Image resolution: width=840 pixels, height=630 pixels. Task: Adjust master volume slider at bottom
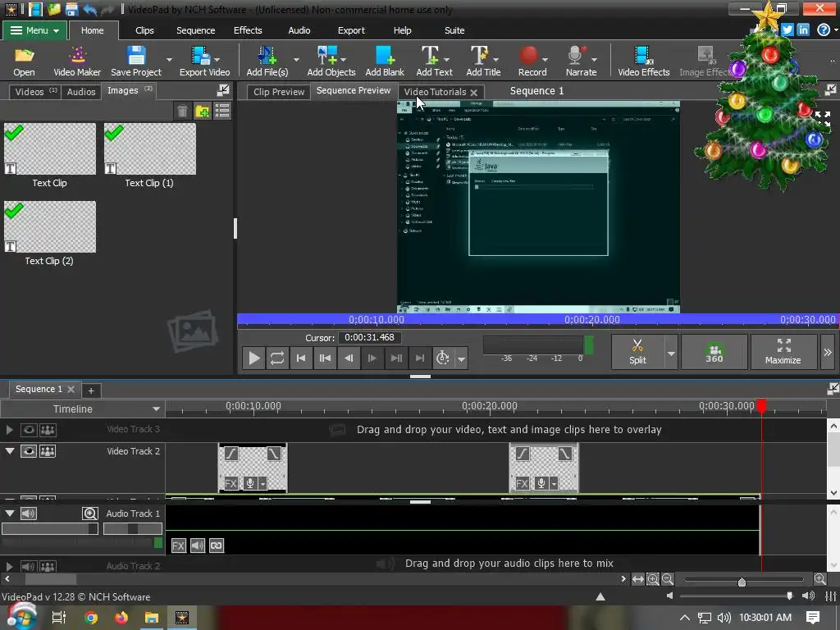(x=789, y=596)
